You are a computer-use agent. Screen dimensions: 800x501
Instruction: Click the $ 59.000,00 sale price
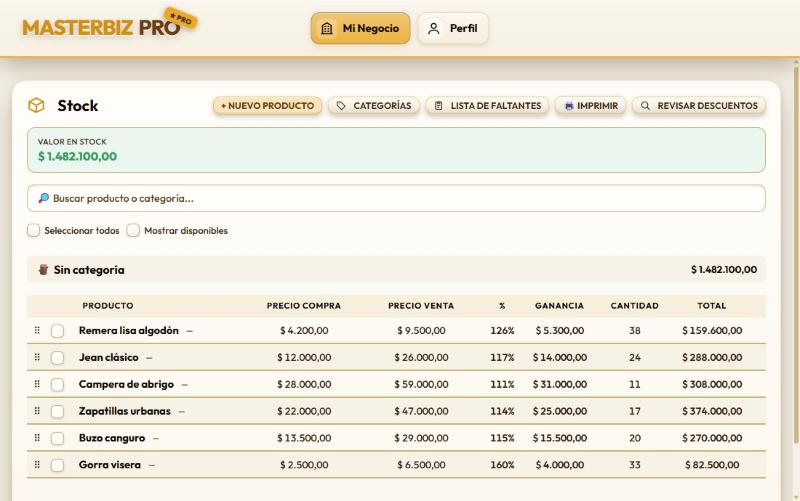pos(421,384)
